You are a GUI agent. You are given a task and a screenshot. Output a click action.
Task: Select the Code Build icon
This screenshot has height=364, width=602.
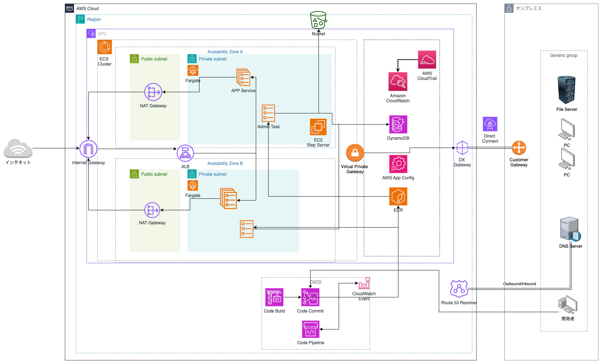pos(274,297)
